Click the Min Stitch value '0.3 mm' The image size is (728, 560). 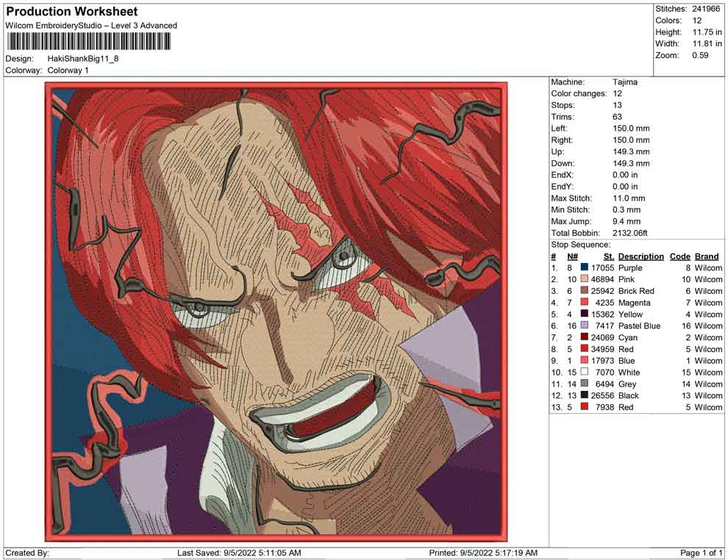click(x=627, y=209)
